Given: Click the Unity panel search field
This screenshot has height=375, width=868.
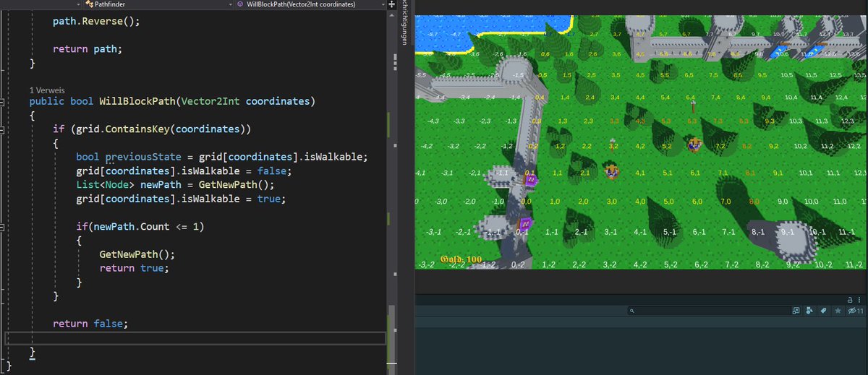Looking at the screenshot, I should click(x=709, y=311).
